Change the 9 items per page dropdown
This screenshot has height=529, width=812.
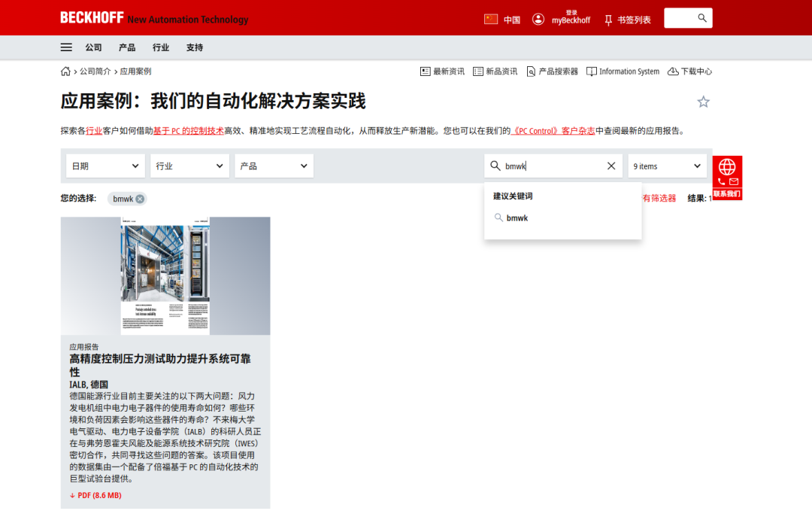pyautogui.click(x=667, y=166)
